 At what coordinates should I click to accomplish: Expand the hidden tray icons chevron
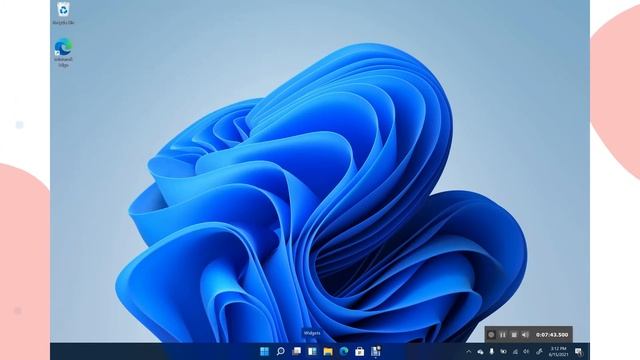(469, 351)
